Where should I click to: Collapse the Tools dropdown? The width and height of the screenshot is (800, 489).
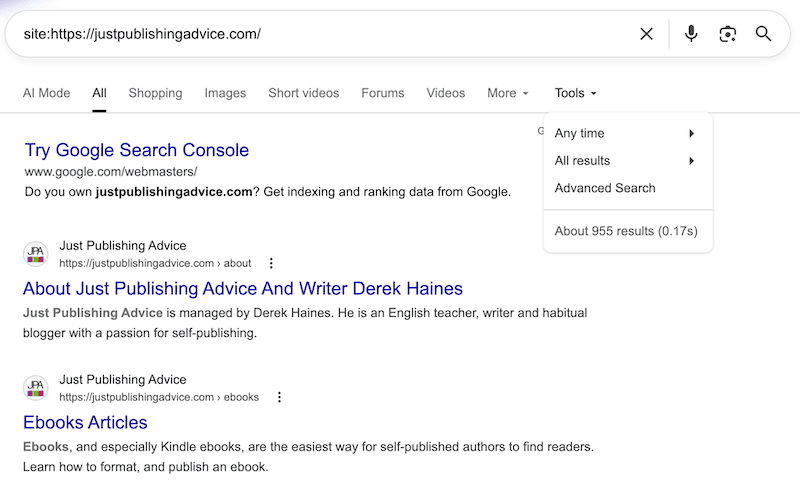[x=576, y=93]
